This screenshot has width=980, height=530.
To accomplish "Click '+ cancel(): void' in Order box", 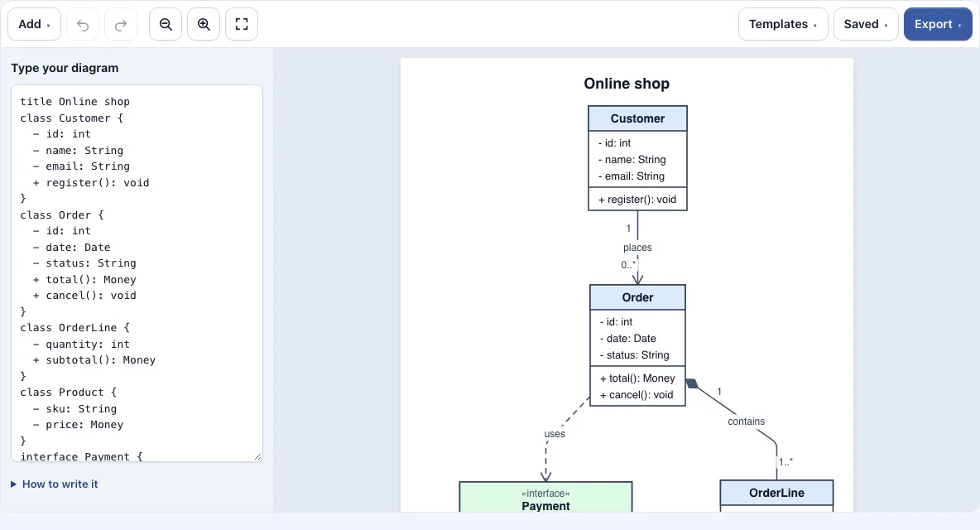I will [637, 395].
